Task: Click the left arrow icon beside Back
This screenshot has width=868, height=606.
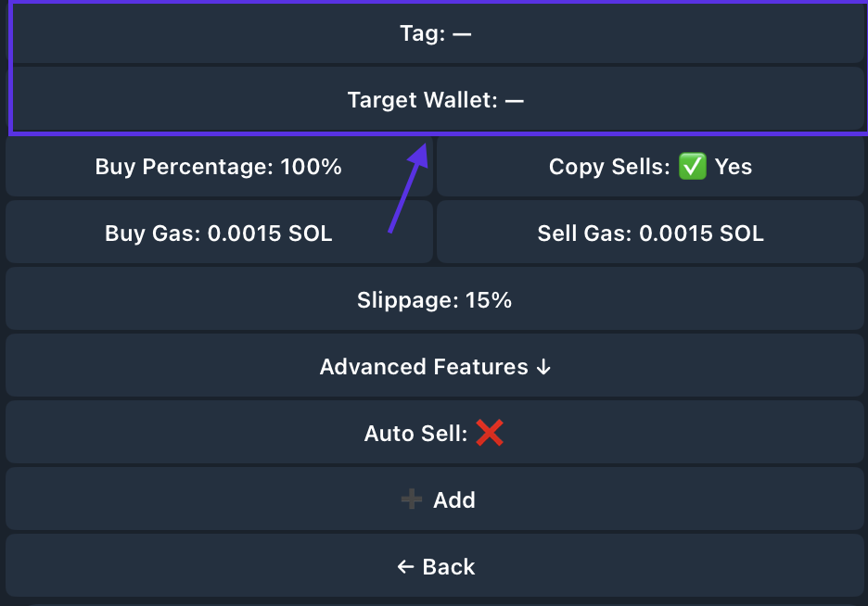Action: pos(405,567)
